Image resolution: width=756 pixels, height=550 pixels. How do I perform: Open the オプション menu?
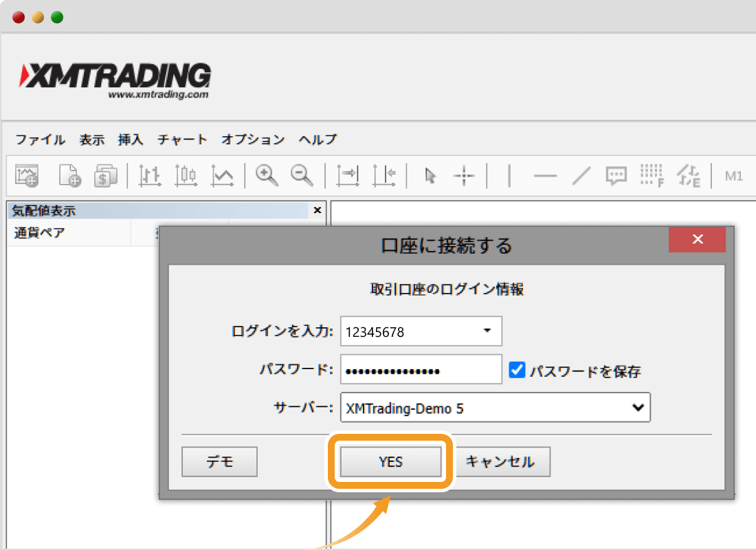pyautogui.click(x=253, y=140)
